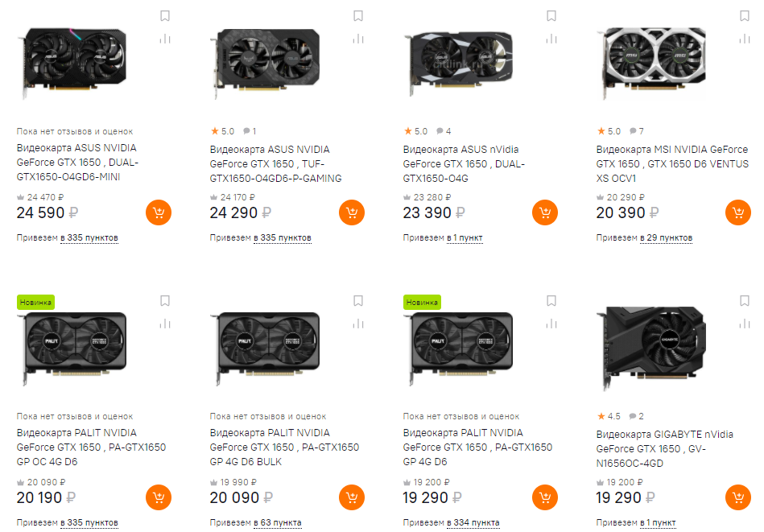The image size is (764, 532).
Task: Show 63 pickup points for Palit BULK
Action: pyautogui.click(x=277, y=523)
